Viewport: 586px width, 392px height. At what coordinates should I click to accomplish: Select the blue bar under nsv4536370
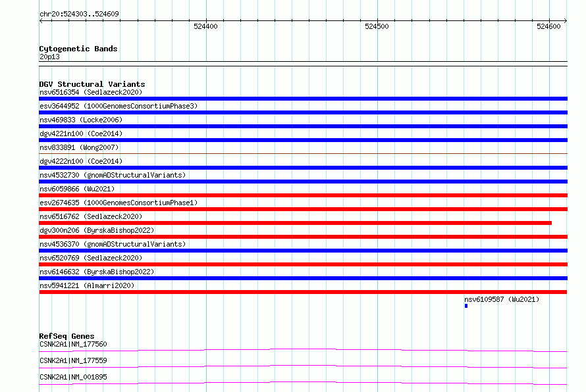coord(303,251)
